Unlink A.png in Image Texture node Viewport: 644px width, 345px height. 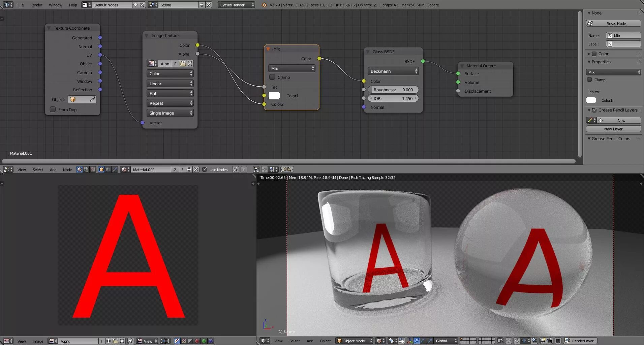190,64
